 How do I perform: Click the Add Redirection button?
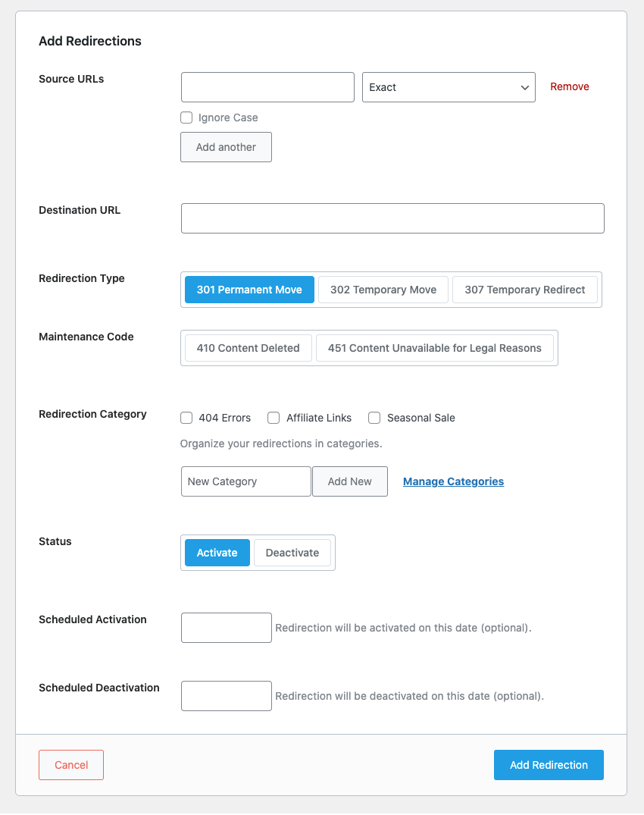point(549,765)
